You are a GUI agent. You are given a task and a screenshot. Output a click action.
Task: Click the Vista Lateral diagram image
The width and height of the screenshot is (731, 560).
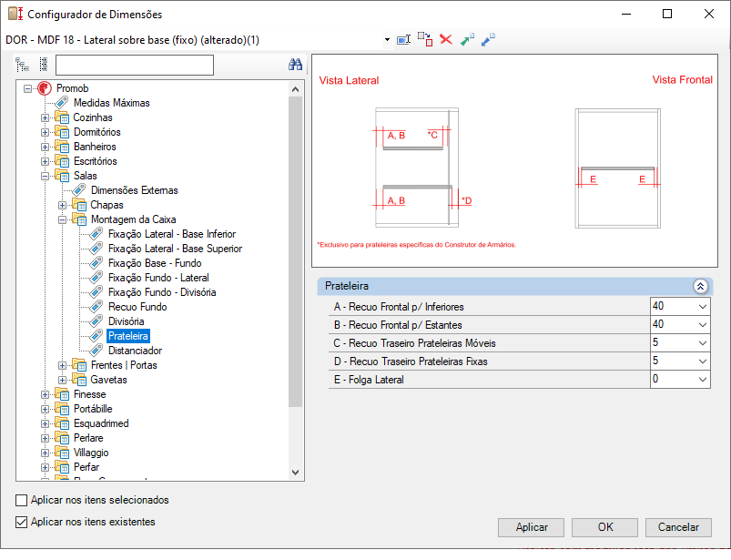[x=418, y=168]
